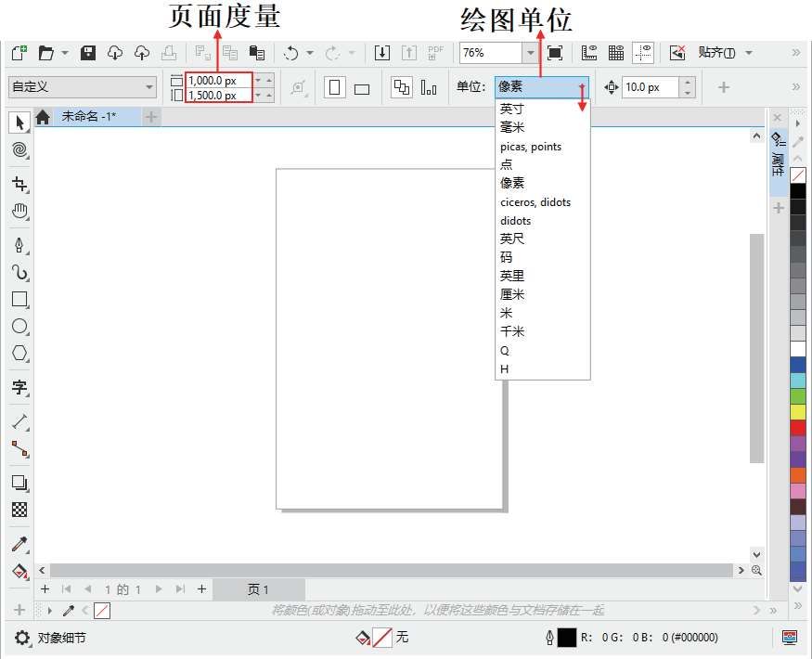The image size is (812, 659).
Task: Create a new document
Action: [x=19, y=53]
